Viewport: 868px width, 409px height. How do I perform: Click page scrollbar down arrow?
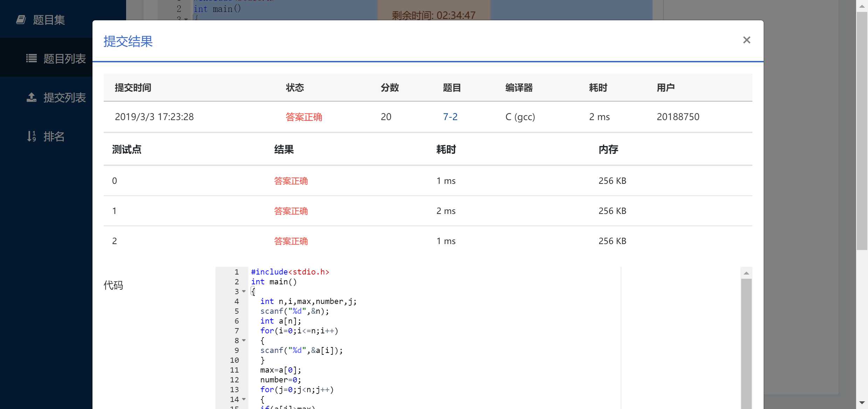point(862,403)
